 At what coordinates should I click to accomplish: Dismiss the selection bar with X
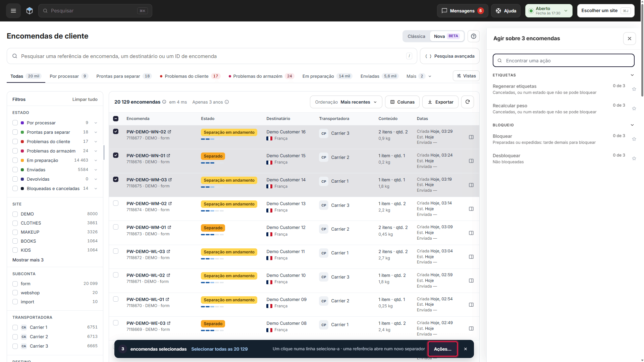click(466, 349)
